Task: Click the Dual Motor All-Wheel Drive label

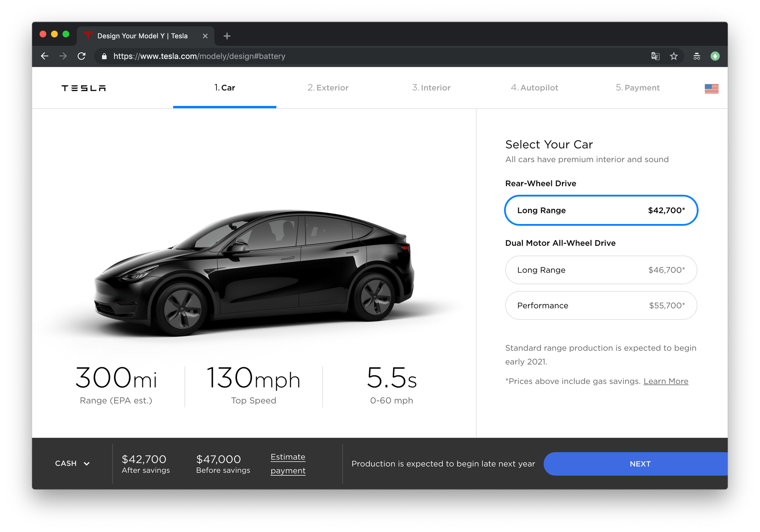Action: [560, 243]
